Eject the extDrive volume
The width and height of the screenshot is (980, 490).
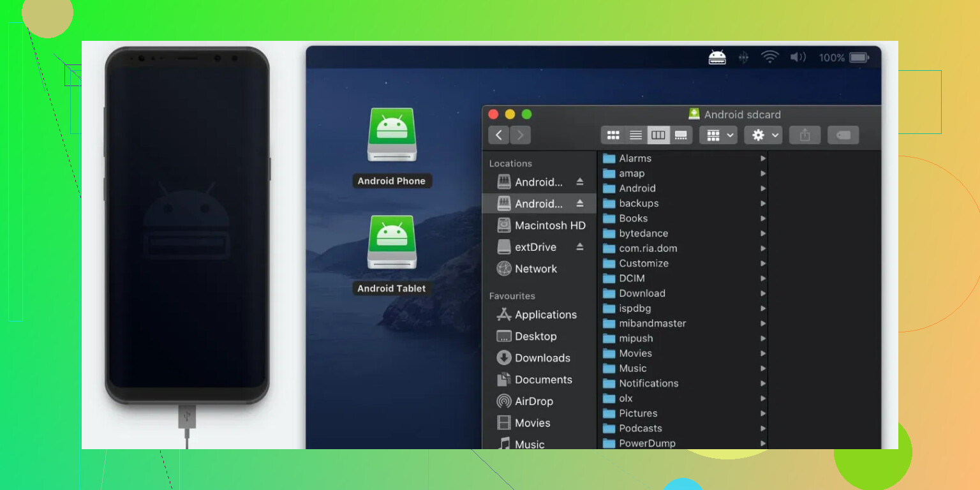(x=579, y=247)
